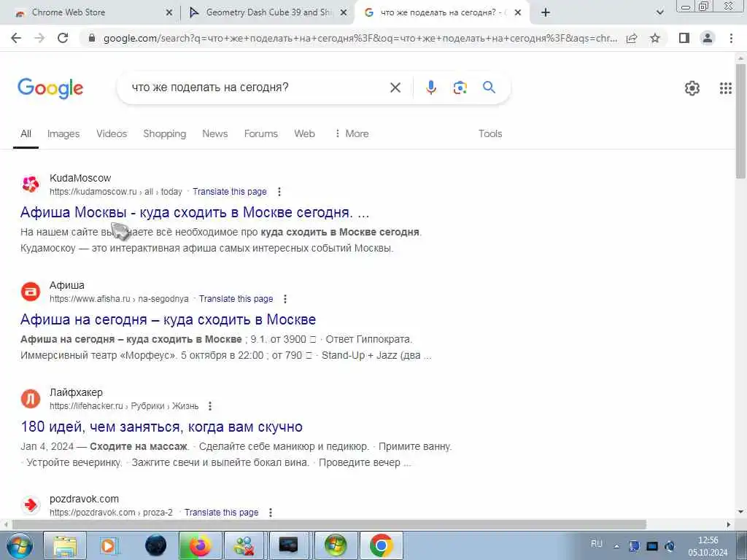The height and width of the screenshot is (560, 747).
Task: Click the Афиша site favicon
Action: 31,291
